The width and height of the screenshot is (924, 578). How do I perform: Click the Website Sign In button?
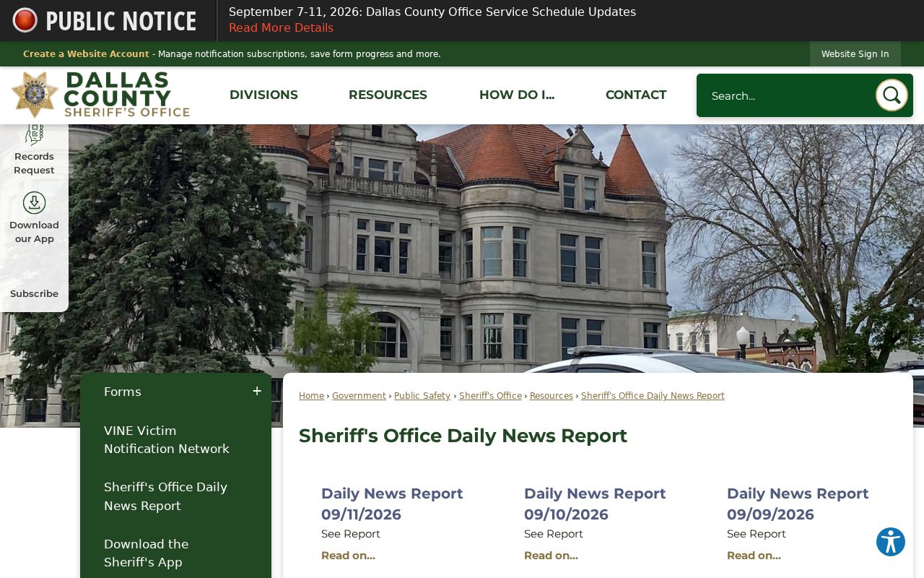click(x=855, y=54)
